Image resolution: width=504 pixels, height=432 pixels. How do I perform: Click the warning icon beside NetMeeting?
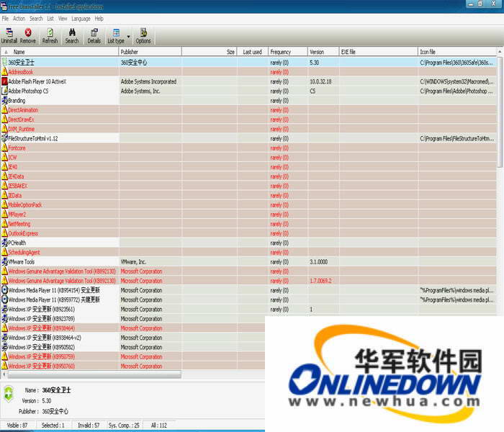click(x=4, y=224)
